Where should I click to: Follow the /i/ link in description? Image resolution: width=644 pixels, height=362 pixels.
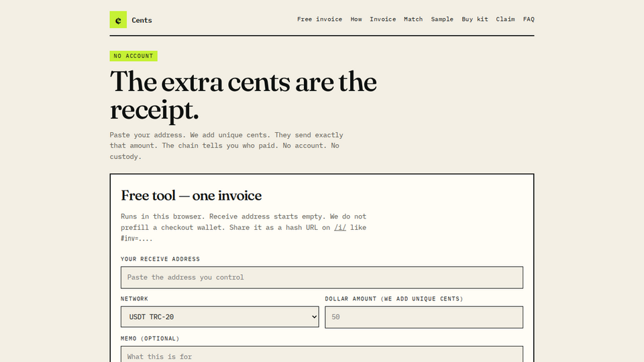339,227
